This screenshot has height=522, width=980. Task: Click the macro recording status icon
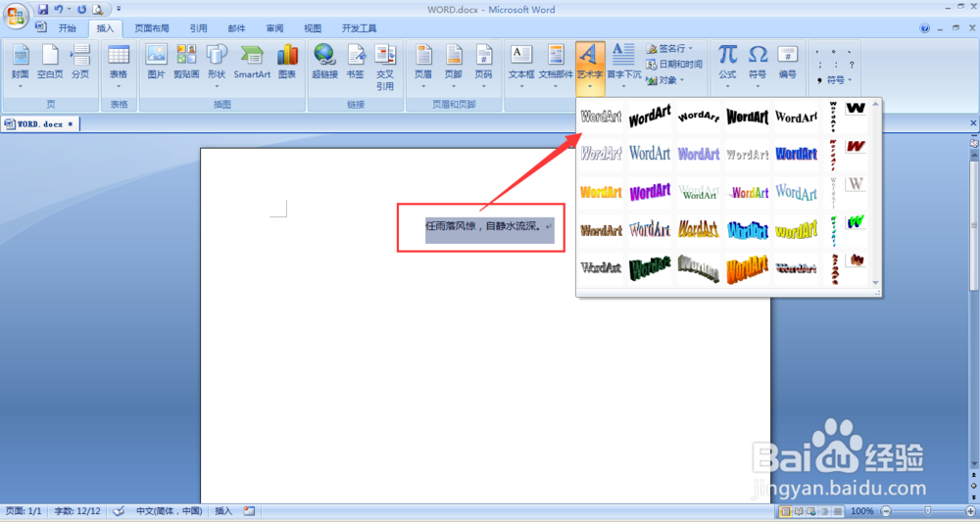click(x=249, y=511)
